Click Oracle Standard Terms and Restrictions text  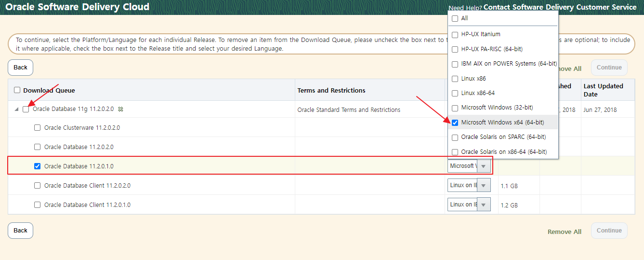pyautogui.click(x=349, y=110)
